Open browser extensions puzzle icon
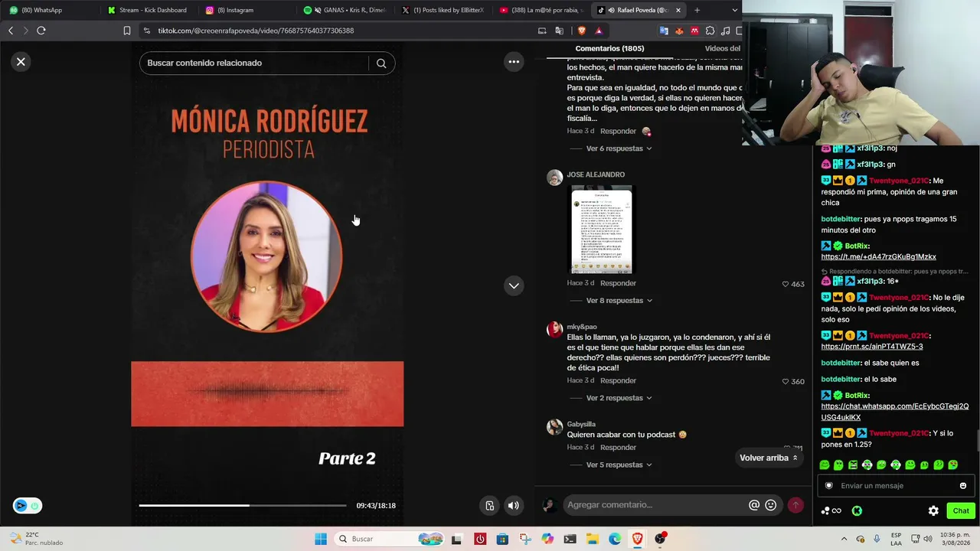Viewport: 980px width, 551px height. tap(710, 31)
